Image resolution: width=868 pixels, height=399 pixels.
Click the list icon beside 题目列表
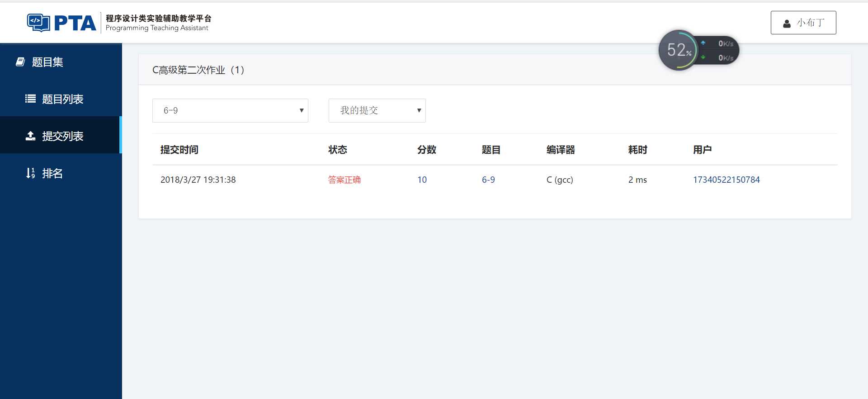coord(30,99)
